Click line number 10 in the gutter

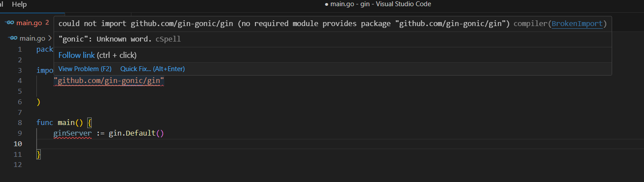pyautogui.click(x=18, y=144)
